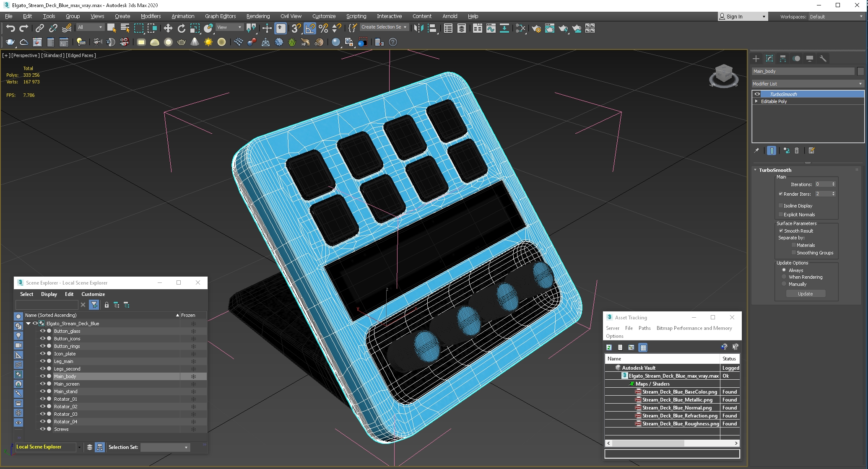Click the Pin Stack icon
The height and width of the screenshot is (469, 868).
(756, 150)
